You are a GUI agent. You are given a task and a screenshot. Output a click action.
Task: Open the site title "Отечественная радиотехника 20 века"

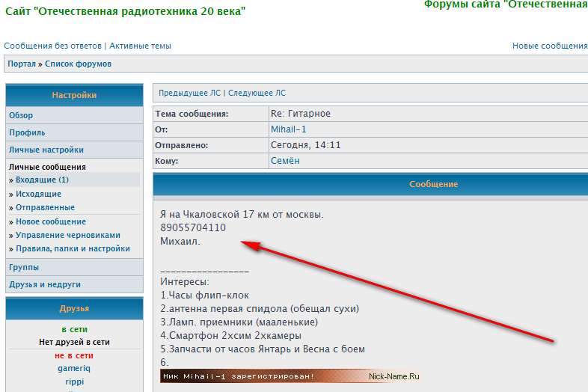pos(125,11)
